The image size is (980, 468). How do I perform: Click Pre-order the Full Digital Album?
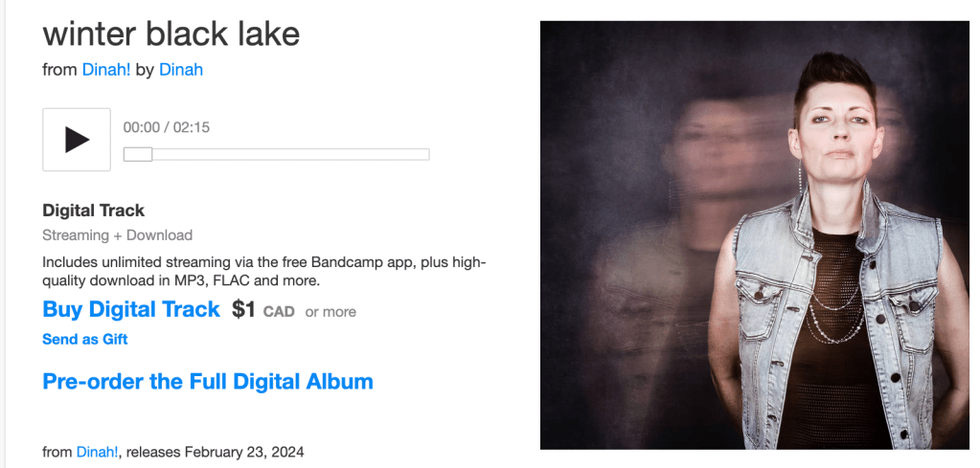click(208, 381)
